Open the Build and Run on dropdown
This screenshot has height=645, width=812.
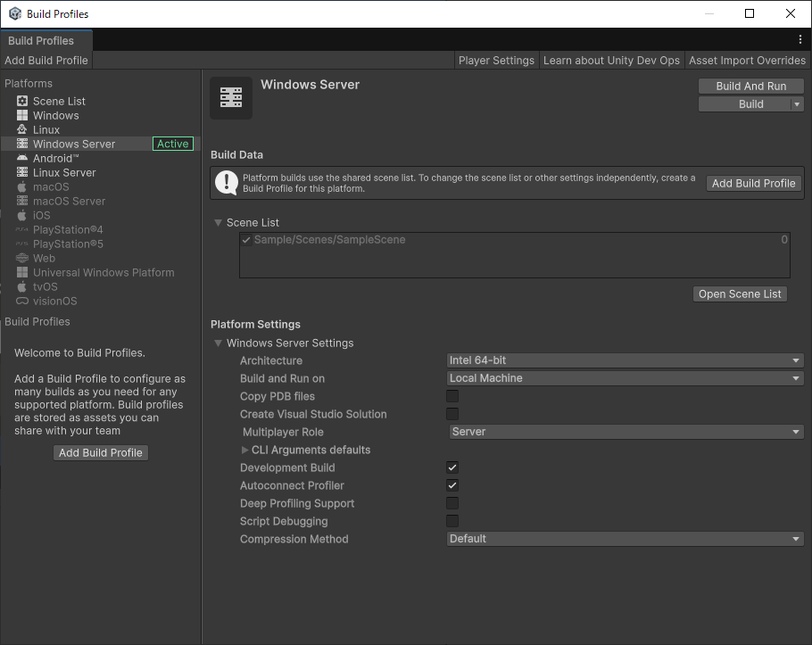[x=625, y=378]
